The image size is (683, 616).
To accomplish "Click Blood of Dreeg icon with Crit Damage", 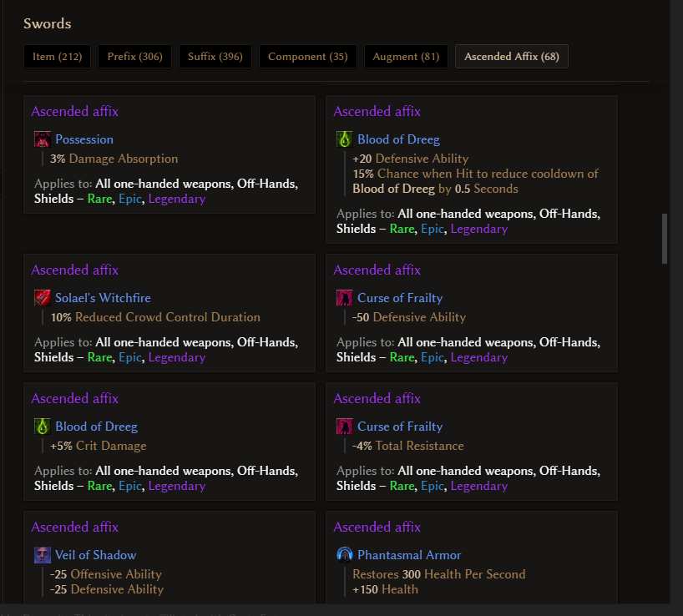I will 43,427.
